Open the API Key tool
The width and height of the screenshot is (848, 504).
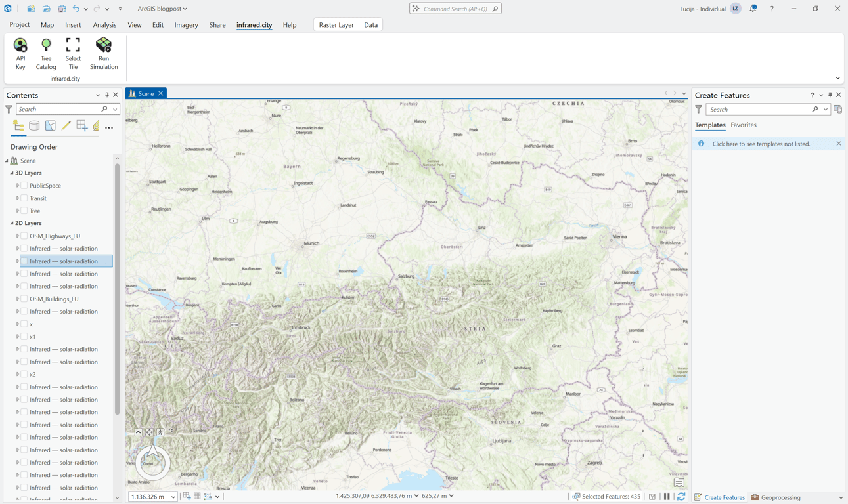click(x=20, y=53)
